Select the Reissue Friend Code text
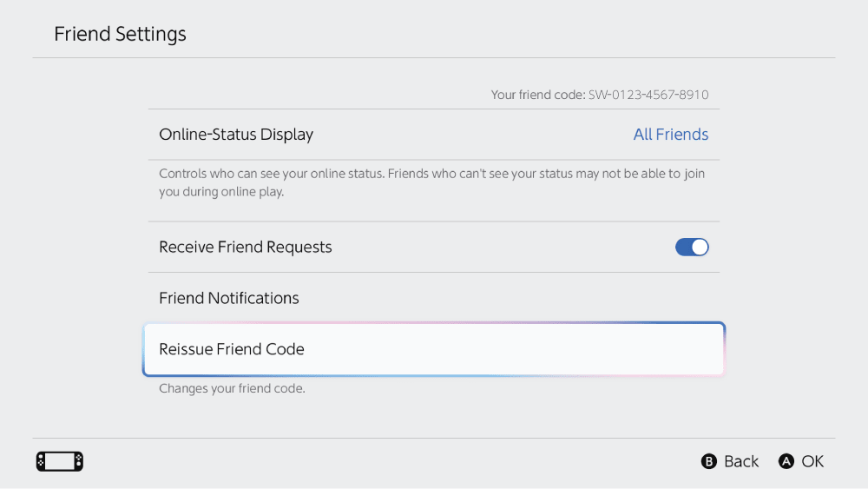The width and height of the screenshot is (868, 489). point(232,349)
